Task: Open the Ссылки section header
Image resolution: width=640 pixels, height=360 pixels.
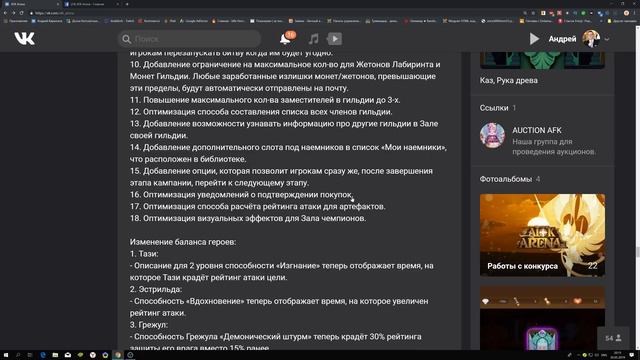Action: 494,108
